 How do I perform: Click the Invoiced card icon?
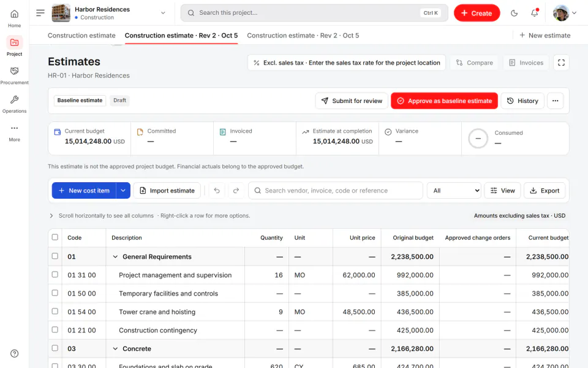pyautogui.click(x=223, y=132)
